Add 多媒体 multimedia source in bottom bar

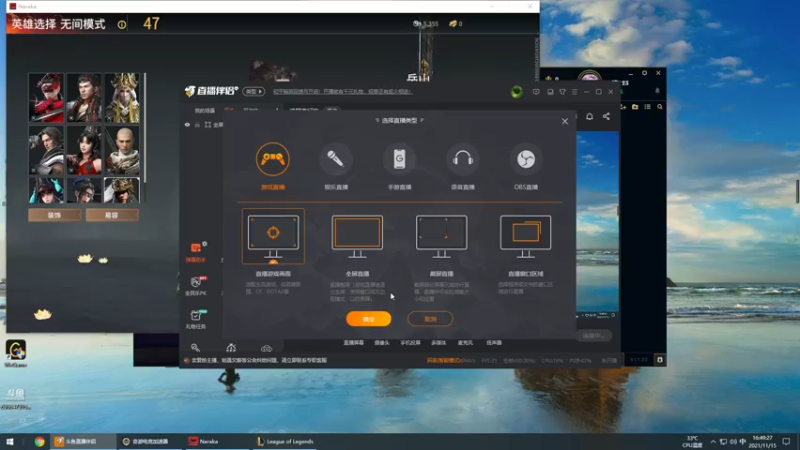(x=438, y=343)
